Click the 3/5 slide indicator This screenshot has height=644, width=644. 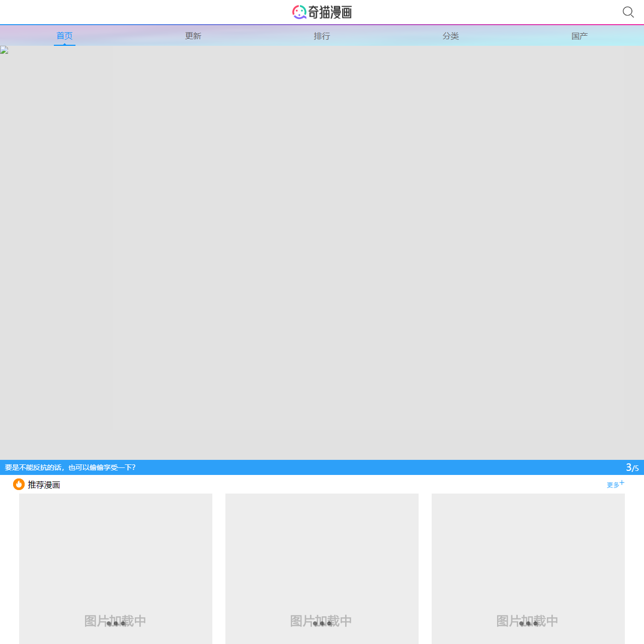(x=632, y=467)
